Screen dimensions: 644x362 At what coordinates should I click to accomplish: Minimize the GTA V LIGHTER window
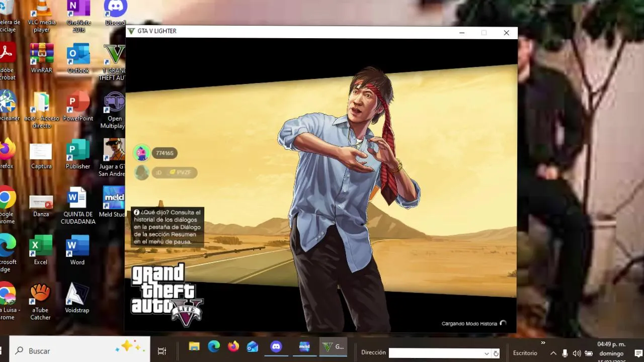click(462, 33)
